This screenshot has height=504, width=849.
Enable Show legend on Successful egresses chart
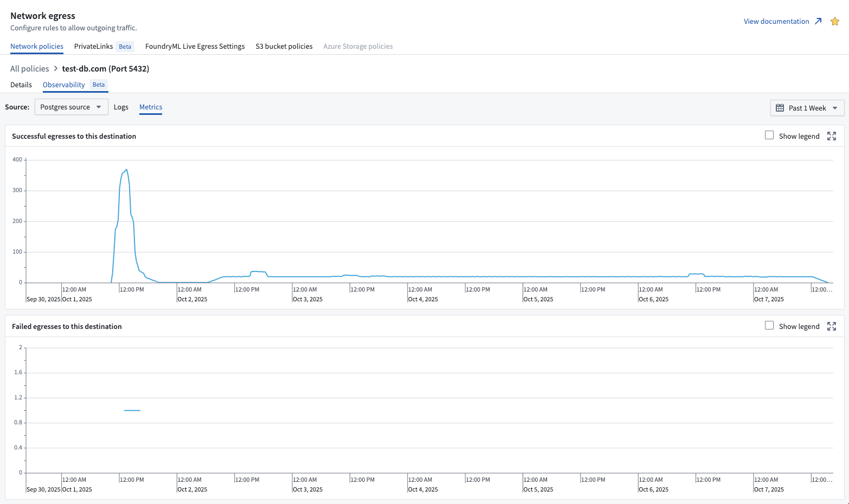[769, 135]
